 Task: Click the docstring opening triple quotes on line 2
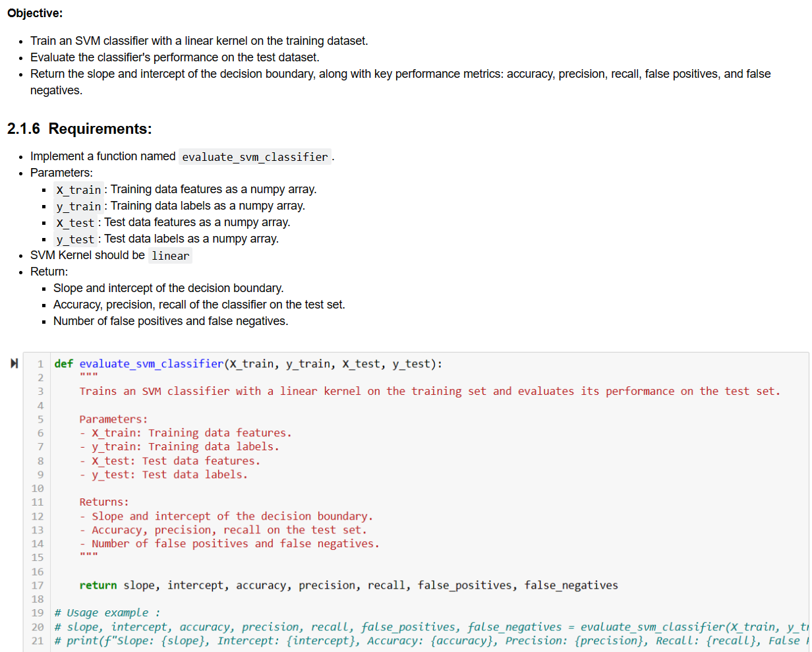tap(90, 377)
